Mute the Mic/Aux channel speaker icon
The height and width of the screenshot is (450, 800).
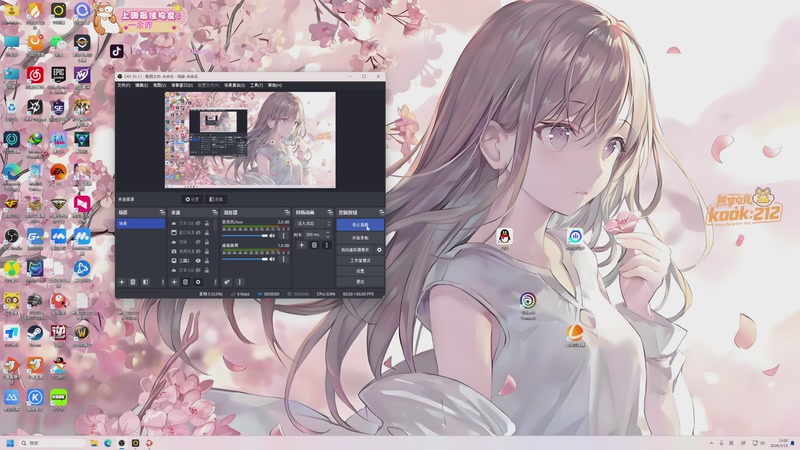[272, 236]
